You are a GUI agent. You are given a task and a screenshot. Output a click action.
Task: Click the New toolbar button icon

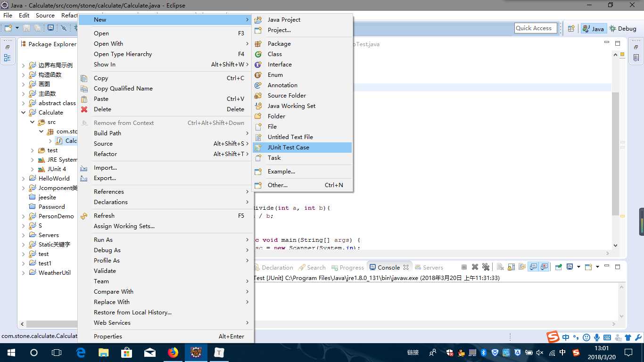pyautogui.click(x=8, y=28)
